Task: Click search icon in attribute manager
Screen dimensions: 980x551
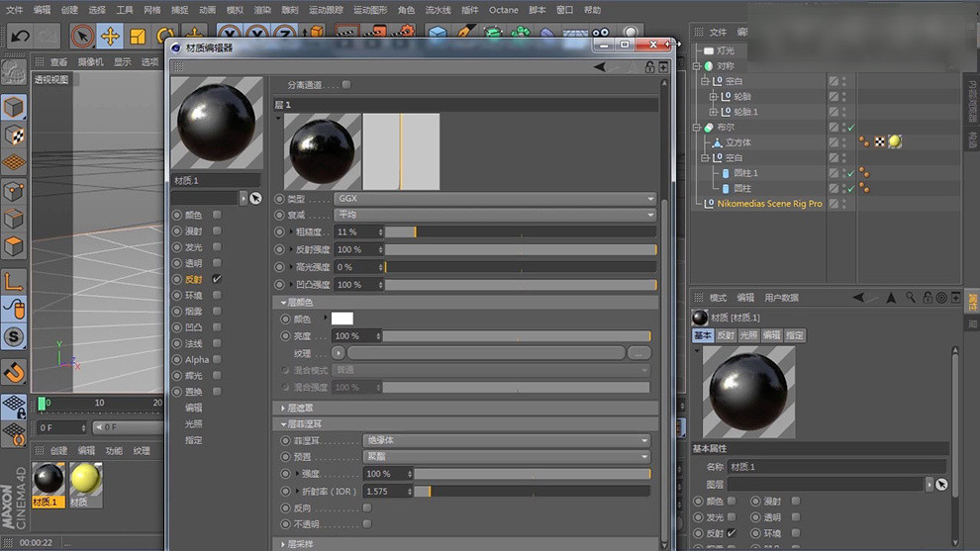Action: click(x=911, y=298)
